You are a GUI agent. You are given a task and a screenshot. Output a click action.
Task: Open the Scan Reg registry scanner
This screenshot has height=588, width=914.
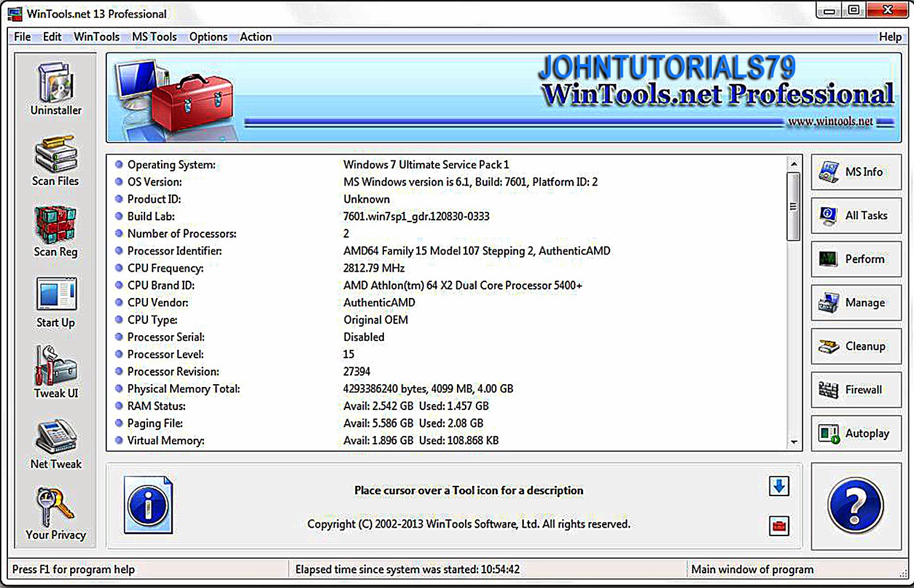[56, 231]
